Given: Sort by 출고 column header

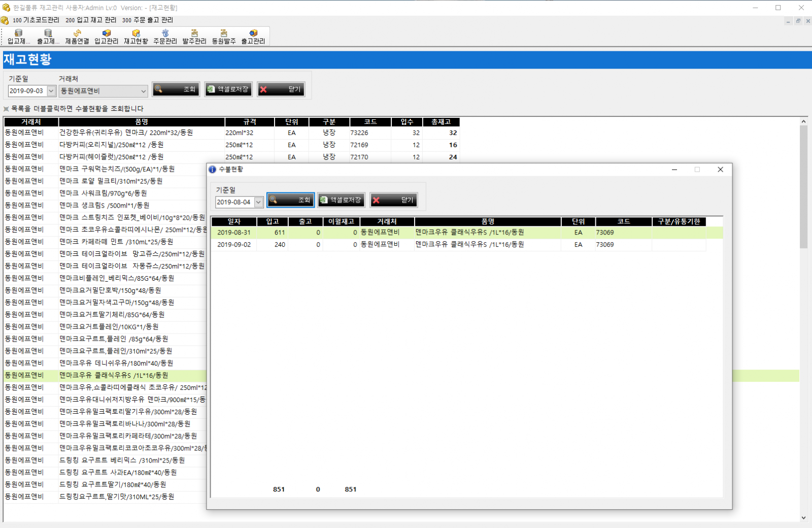Looking at the screenshot, I should [306, 221].
